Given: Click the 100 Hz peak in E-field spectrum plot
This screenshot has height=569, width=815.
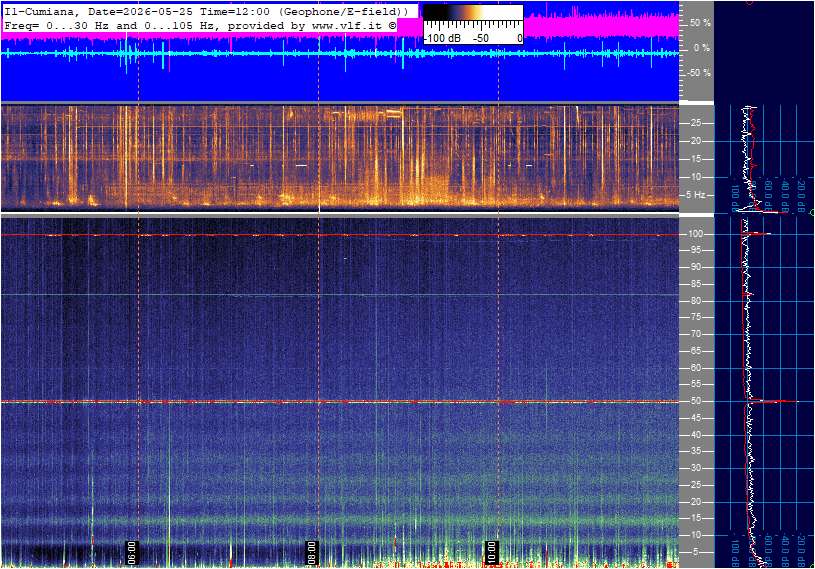Looking at the screenshot, I should (x=758, y=234).
